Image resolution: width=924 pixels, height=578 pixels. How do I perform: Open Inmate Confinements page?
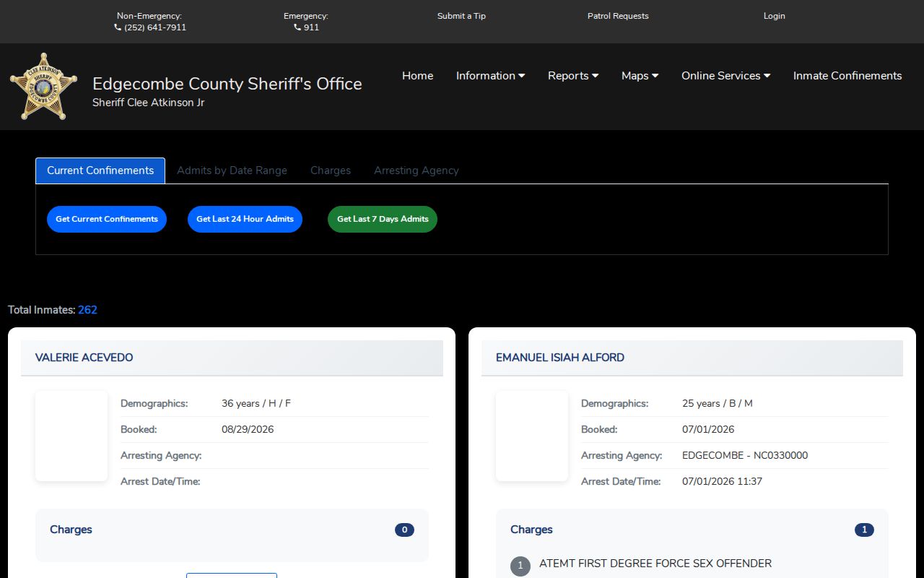[x=847, y=76]
